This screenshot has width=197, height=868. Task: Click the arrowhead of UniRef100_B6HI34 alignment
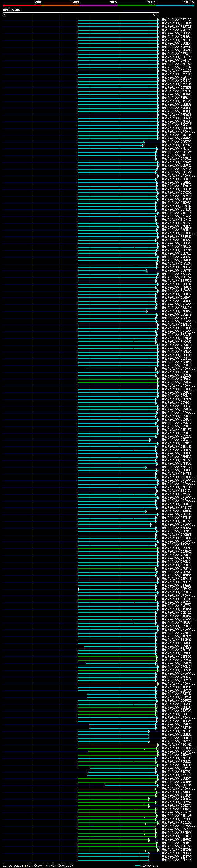(146, 467)
